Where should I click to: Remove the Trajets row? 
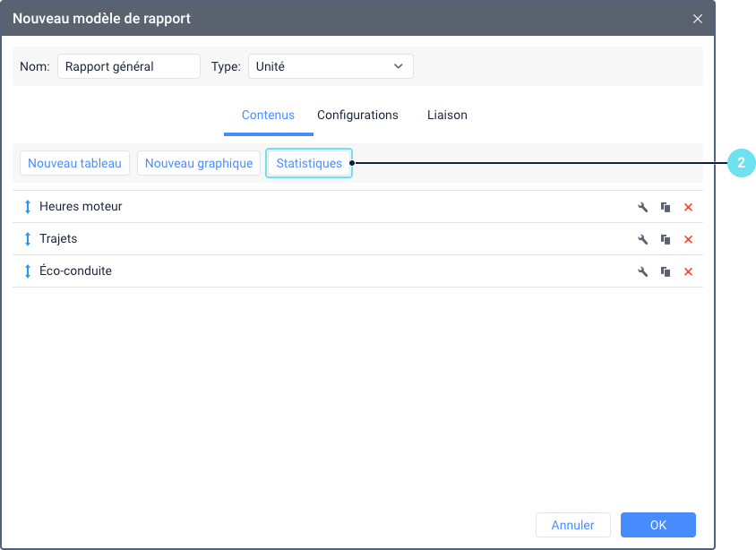pos(688,239)
